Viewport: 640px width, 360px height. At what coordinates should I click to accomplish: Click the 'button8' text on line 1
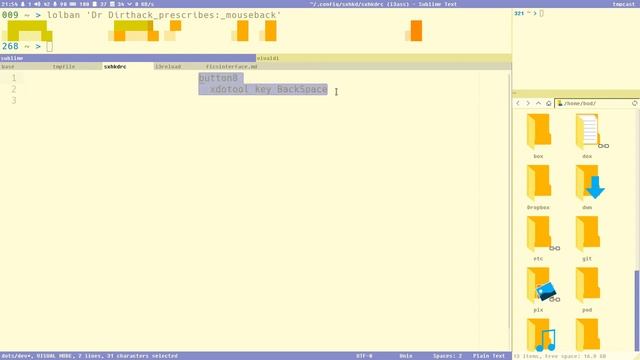click(x=218, y=78)
